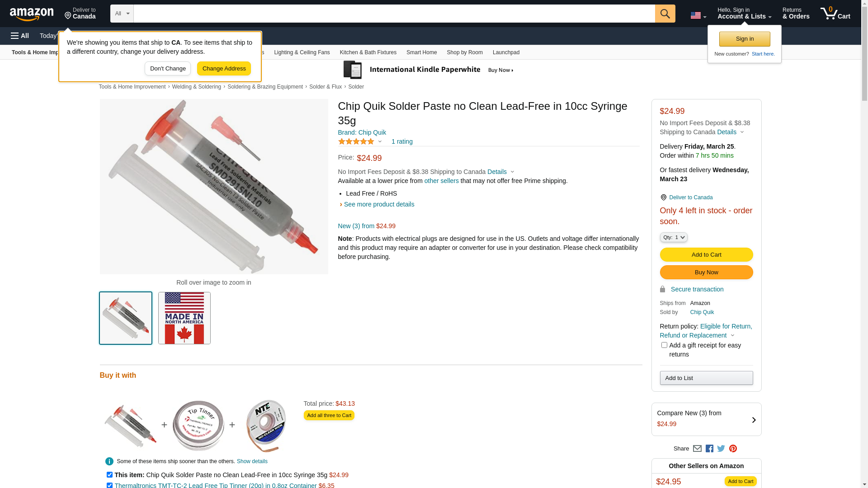Expand Compare New (3) offers panel
The width and height of the screenshot is (868, 488).
pos(706,419)
